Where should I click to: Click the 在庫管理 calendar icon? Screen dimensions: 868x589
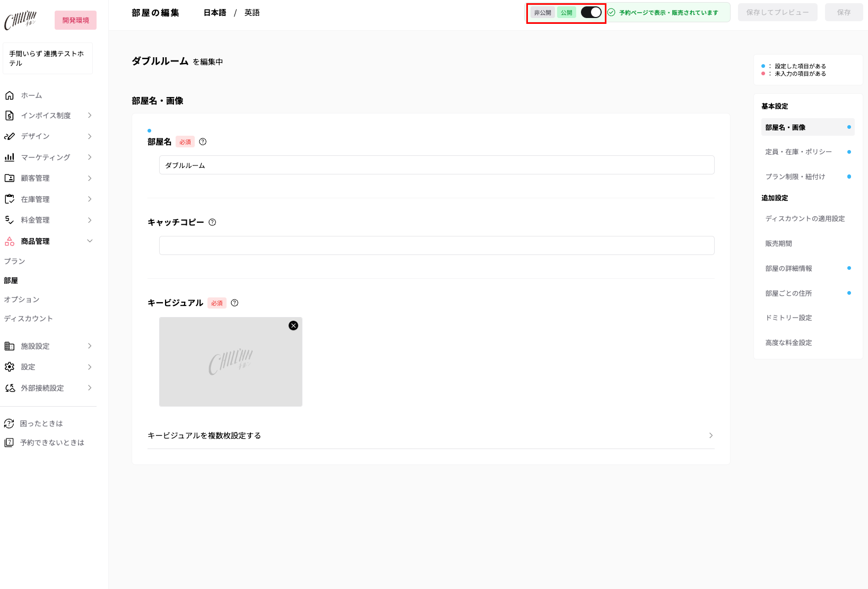point(9,199)
